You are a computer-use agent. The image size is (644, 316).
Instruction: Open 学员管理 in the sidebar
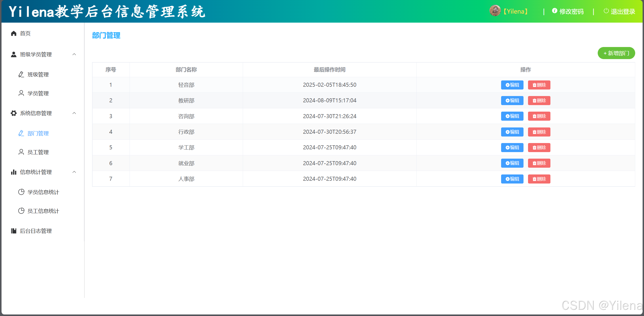[38, 94]
